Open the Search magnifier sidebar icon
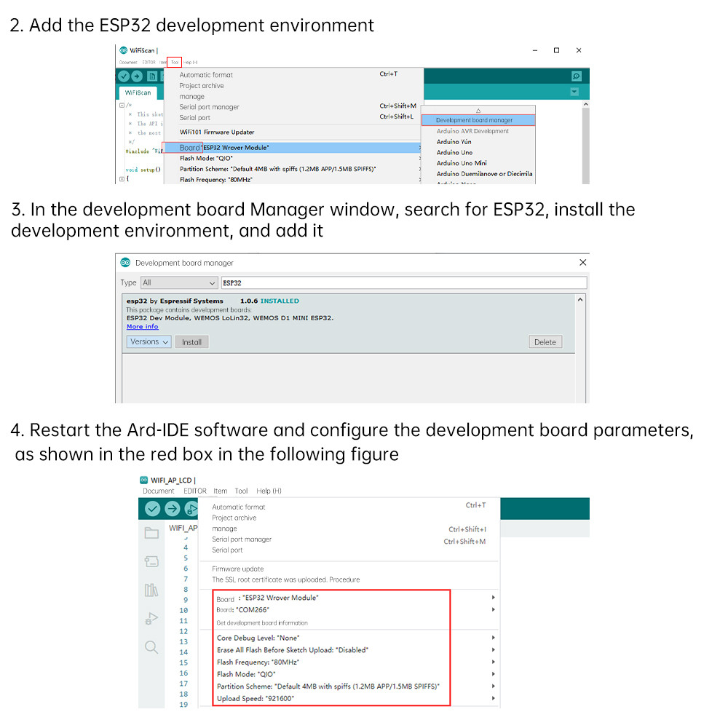 [151, 647]
